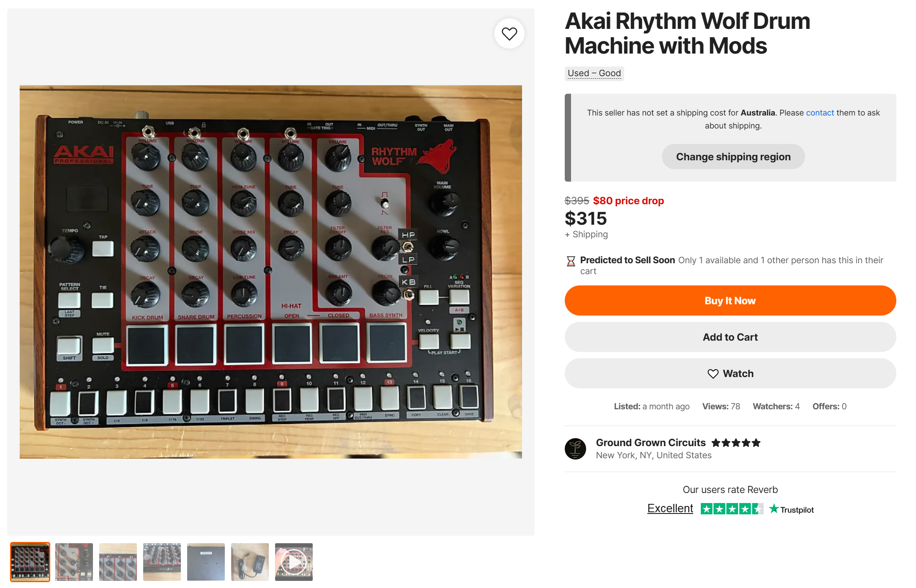Show the thumbnail of the unit's black underside
This screenshot has height=588, width=916.
pyautogui.click(x=206, y=562)
